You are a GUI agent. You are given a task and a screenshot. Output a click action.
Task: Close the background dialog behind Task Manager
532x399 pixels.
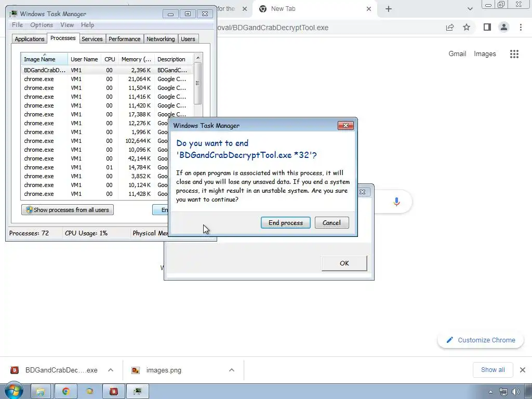click(x=362, y=192)
